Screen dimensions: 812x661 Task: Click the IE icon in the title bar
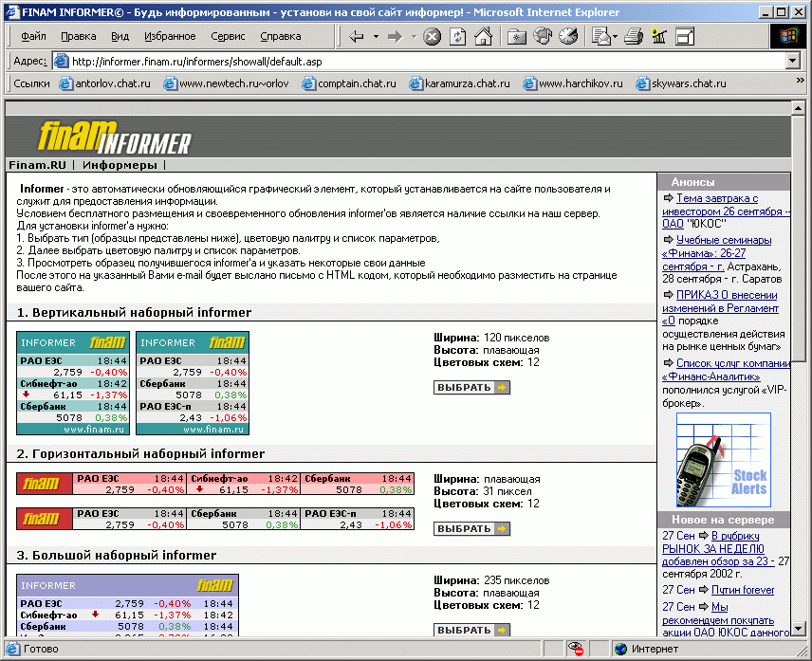pos(12,12)
